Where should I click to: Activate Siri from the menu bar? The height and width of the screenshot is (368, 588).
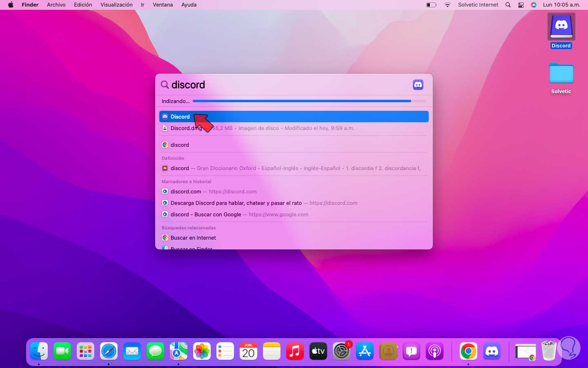pos(534,5)
